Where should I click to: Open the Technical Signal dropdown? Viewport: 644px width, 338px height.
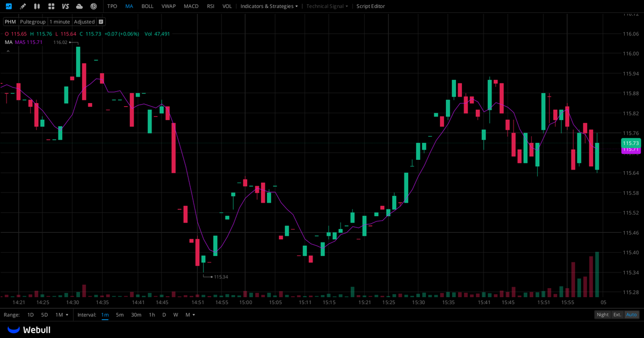(327, 6)
